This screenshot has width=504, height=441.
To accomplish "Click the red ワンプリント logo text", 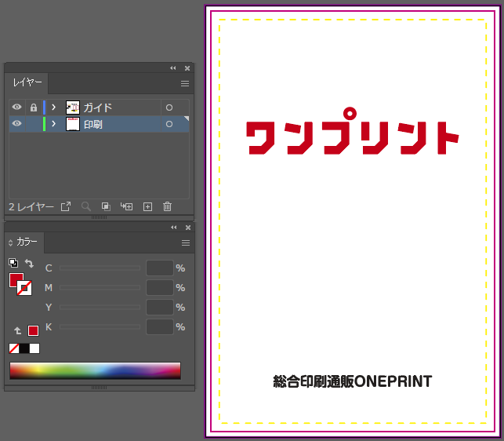I will pyautogui.click(x=352, y=137).
